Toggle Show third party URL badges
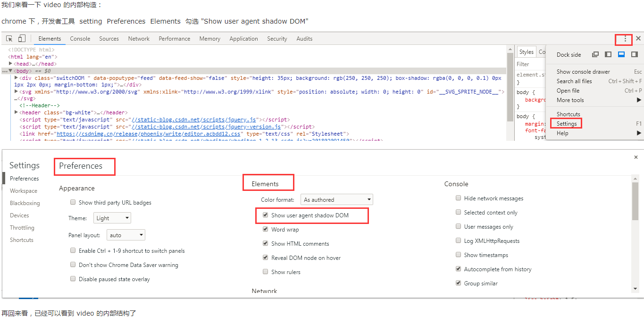This screenshot has width=644, height=318. [73, 202]
